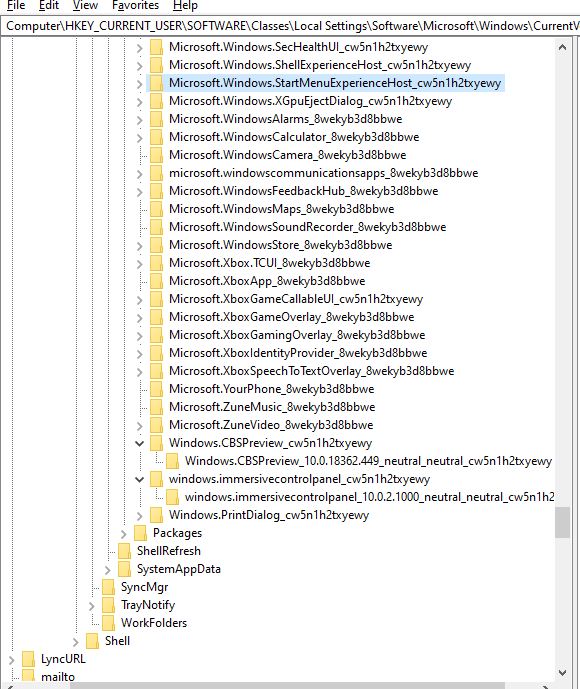Click folder icon of Microsoft.Windows.SecHealthUI key

pos(156,47)
